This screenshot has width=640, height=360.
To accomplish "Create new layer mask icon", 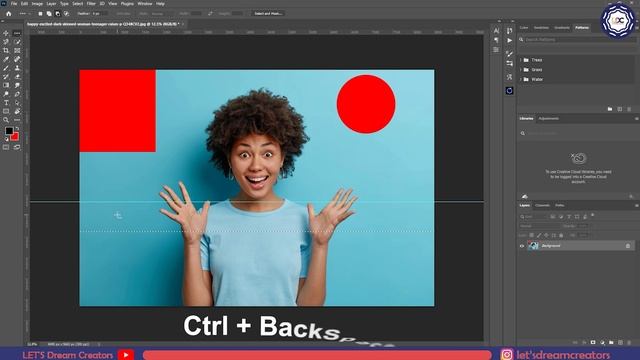I will (x=593, y=342).
